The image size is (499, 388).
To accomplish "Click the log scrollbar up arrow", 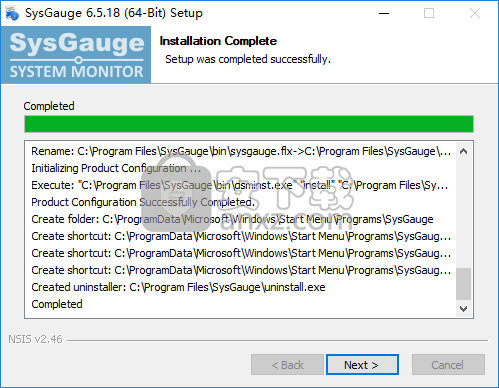I will pos(463,151).
